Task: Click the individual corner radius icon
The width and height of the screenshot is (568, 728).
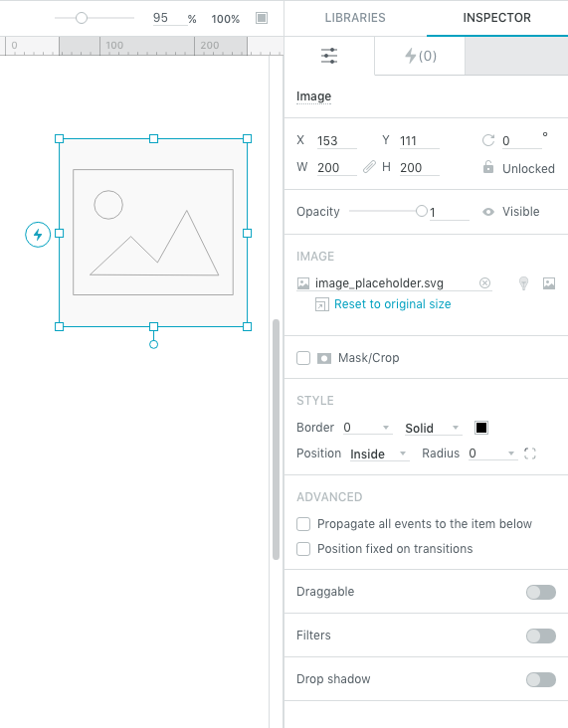Action: pyautogui.click(x=530, y=454)
